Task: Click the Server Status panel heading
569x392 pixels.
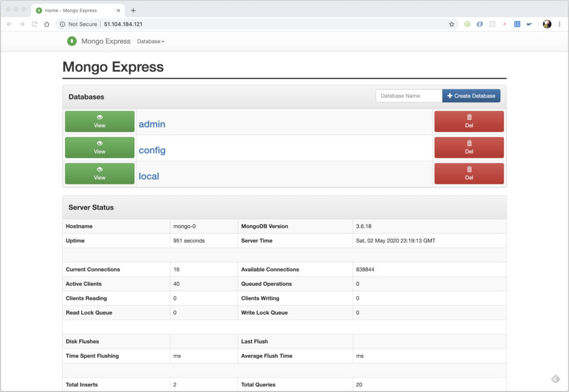Action: pyautogui.click(x=91, y=208)
